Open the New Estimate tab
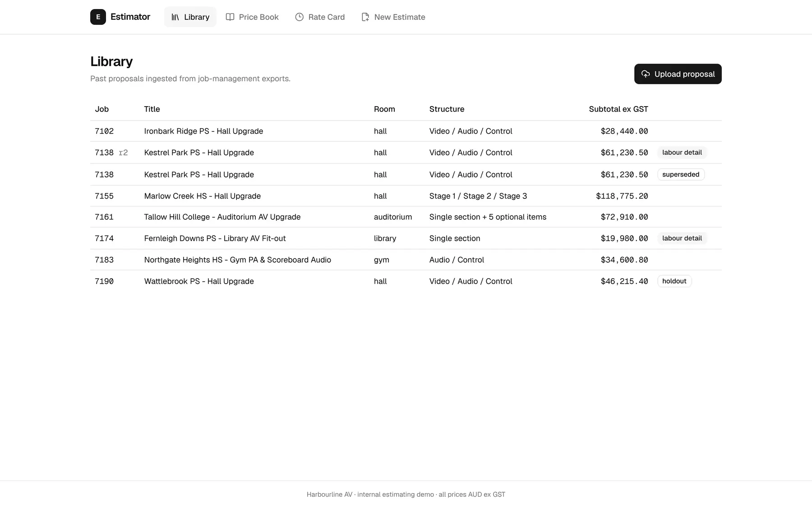 (x=393, y=17)
